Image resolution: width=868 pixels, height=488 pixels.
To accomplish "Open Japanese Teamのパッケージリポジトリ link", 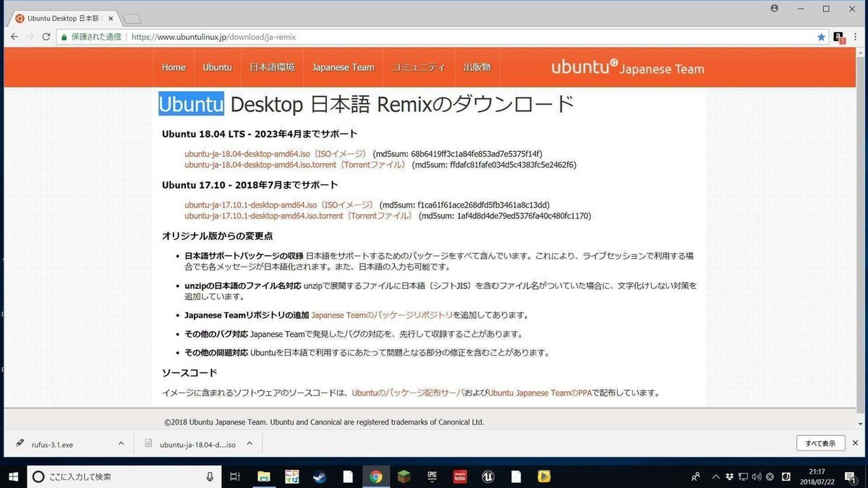I will click(x=382, y=315).
